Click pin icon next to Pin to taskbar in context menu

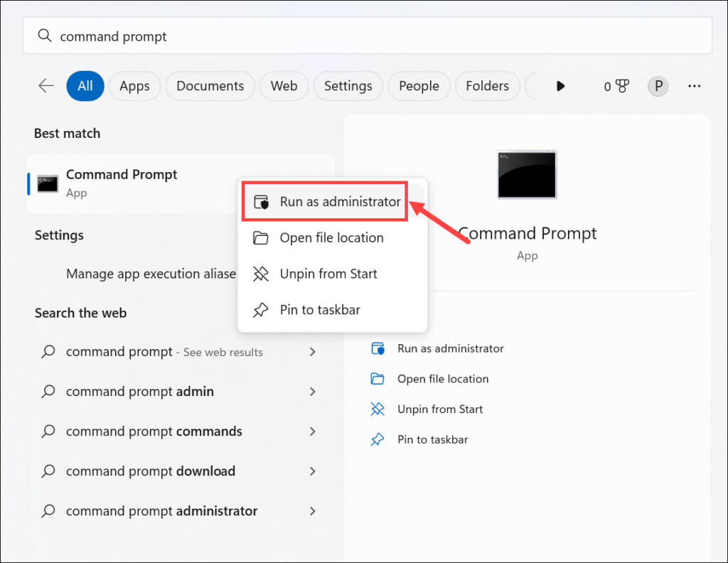261,310
